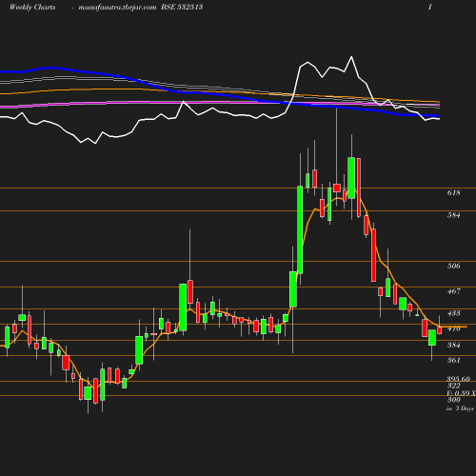476x476 pixels.
Task: Click the 433 price level label
Action: (x=453, y=313)
